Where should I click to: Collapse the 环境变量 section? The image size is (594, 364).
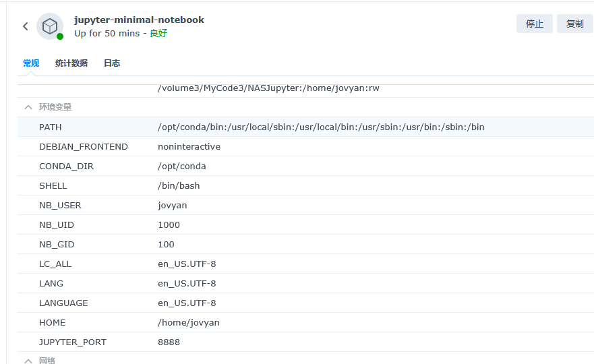tap(28, 107)
